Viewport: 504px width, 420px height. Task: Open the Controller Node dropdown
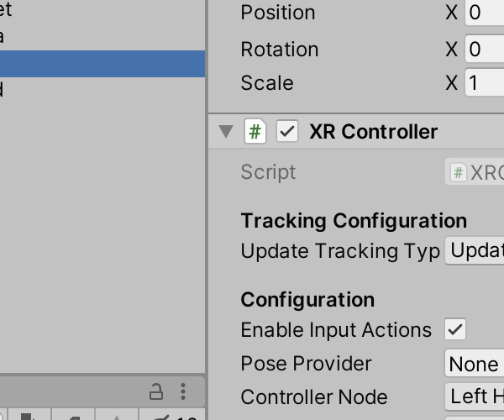coord(475,396)
